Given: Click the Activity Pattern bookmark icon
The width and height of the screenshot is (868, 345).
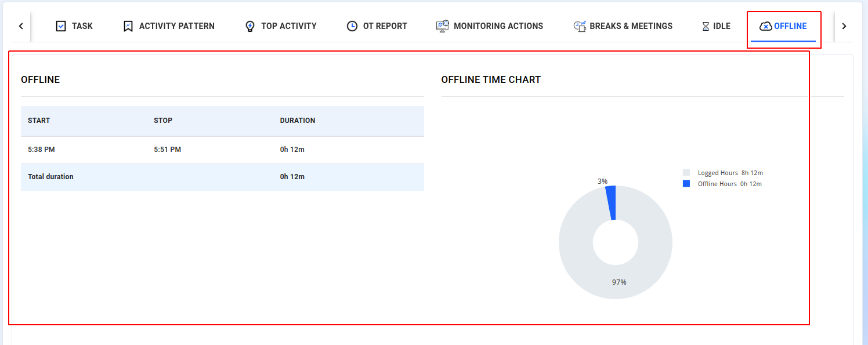Looking at the screenshot, I should (x=128, y=26).
